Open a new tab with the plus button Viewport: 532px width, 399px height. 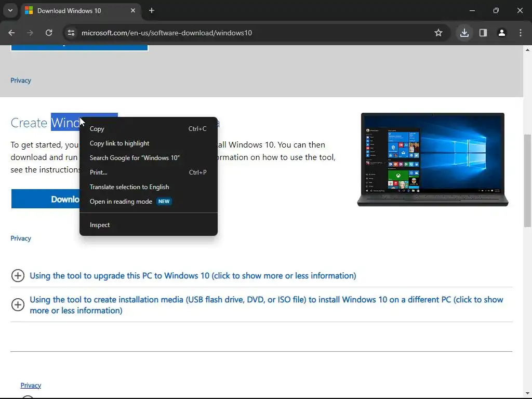point(152,10)
